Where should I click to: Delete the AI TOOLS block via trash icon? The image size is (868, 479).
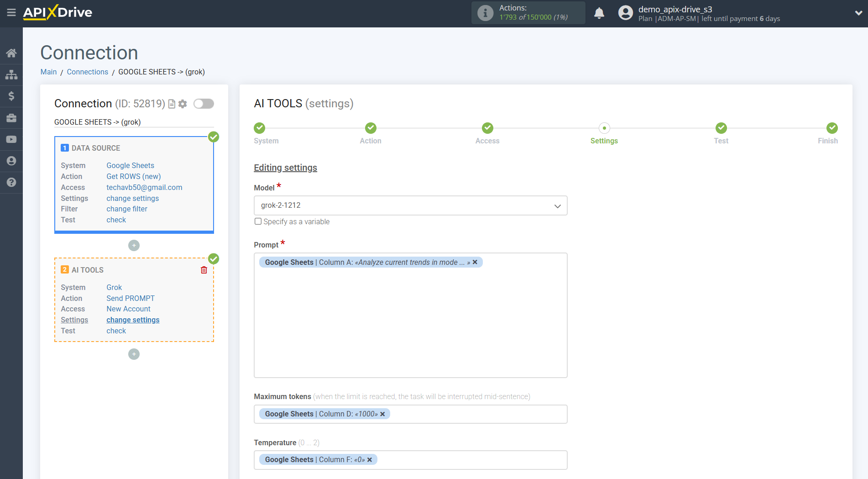point(204,270)
